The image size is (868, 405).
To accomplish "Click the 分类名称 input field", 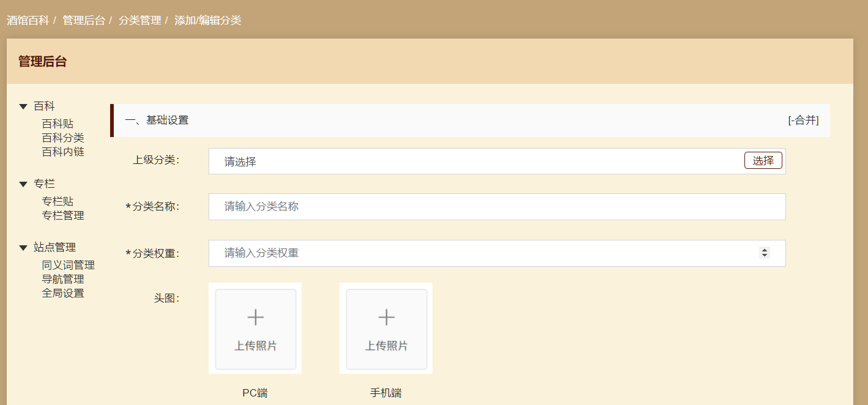I will [428, 206].
